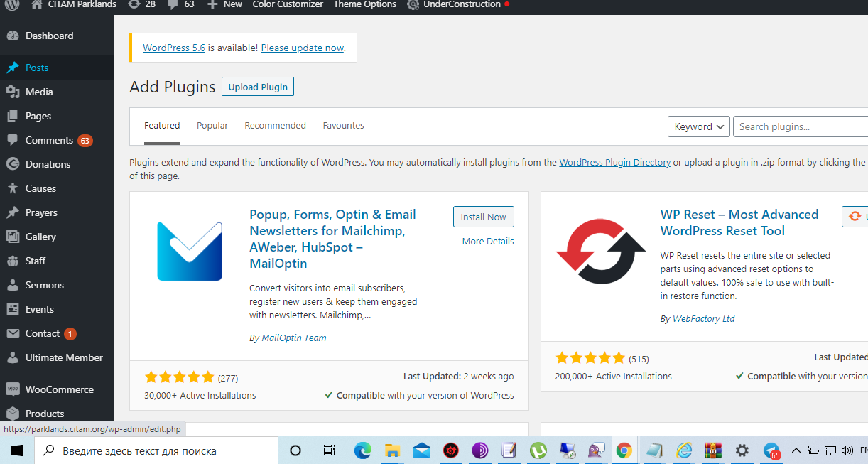
Task: Open the updates icon showing 28
Action: pos(134,4)
